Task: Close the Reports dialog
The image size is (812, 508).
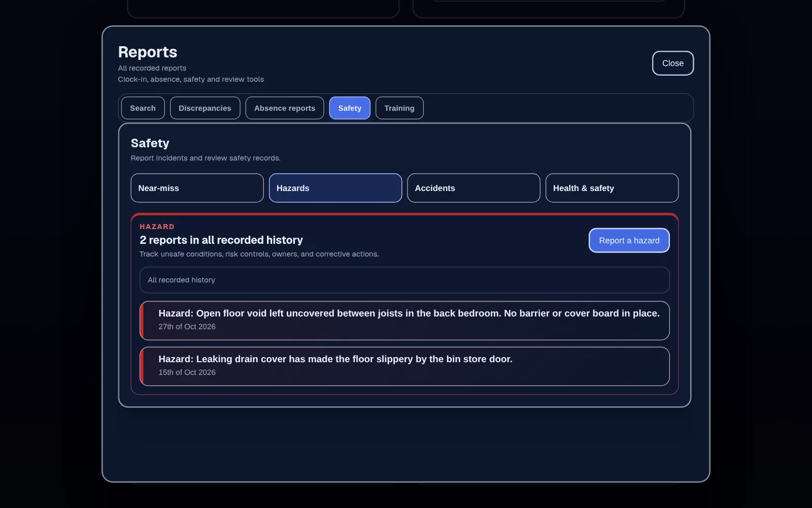Action: click(673, 63)
